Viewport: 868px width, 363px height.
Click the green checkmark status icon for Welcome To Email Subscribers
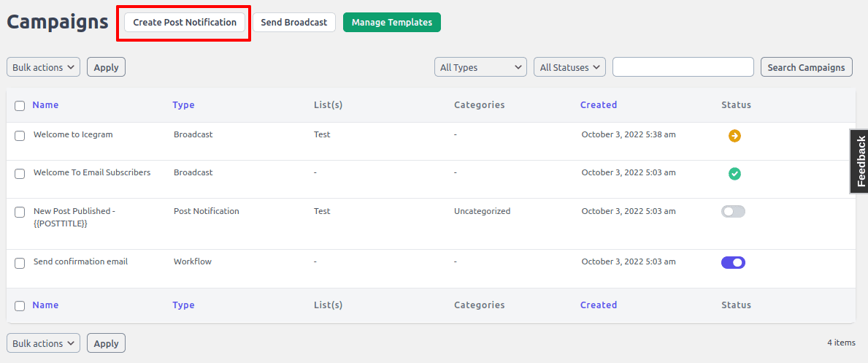734,174
